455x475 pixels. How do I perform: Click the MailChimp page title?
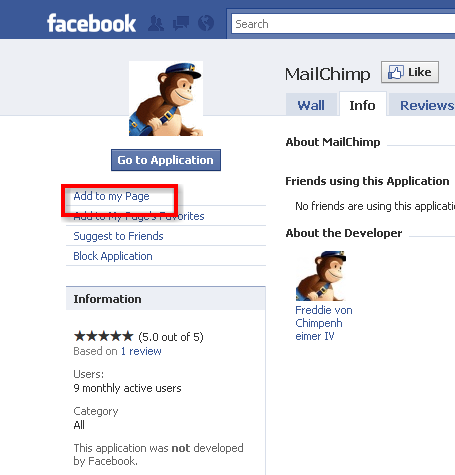[x=327, y=74]
